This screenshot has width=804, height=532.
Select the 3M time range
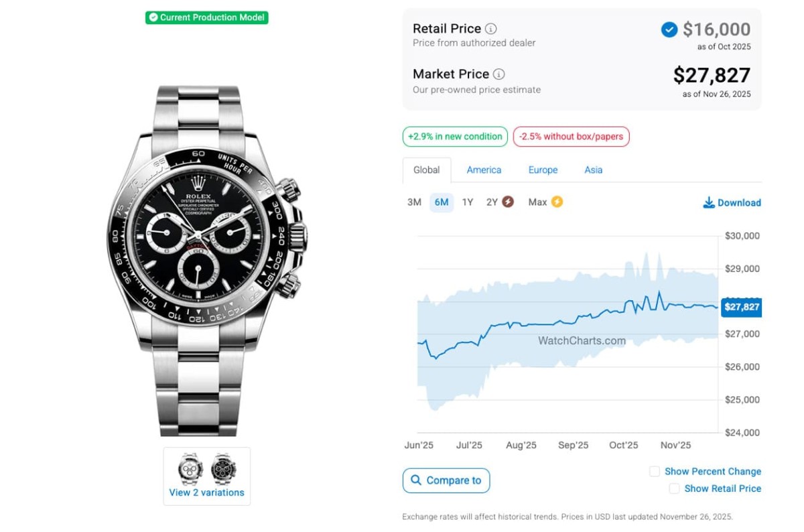click(414, 202)
